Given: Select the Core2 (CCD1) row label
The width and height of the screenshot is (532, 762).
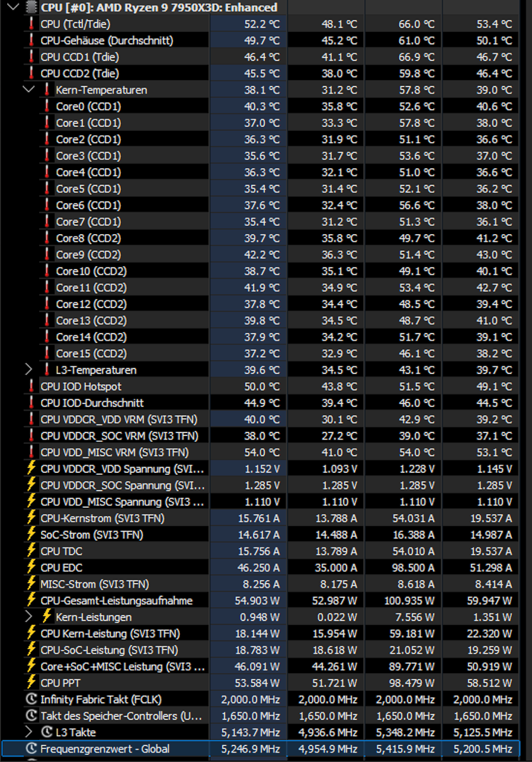Looking at the screenshot, I should [x=88, y=140].
